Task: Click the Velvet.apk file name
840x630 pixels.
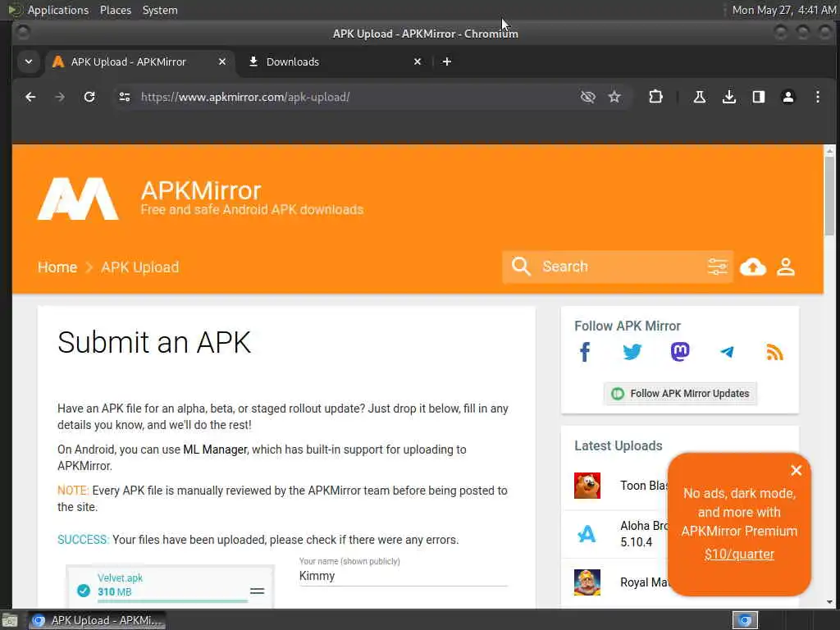Action: coord(120,578)
